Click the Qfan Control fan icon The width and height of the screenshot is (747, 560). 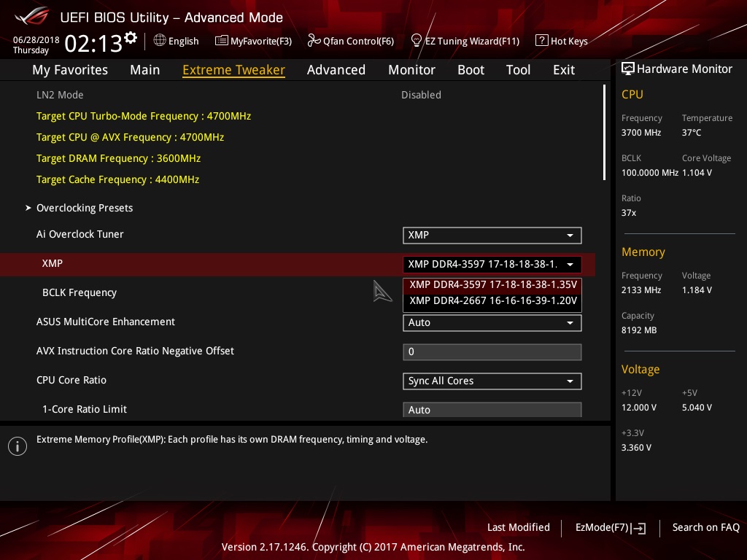[314, 41]
